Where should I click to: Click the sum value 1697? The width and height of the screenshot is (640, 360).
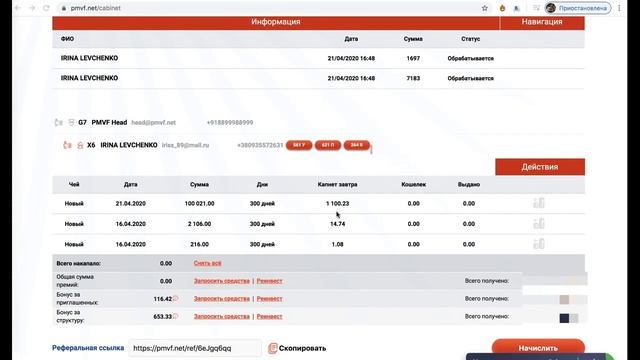413,58
